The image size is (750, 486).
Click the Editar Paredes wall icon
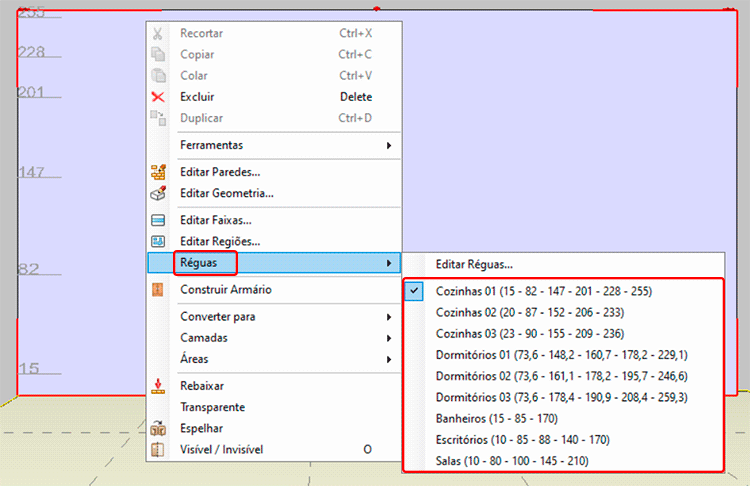(157, 172)
